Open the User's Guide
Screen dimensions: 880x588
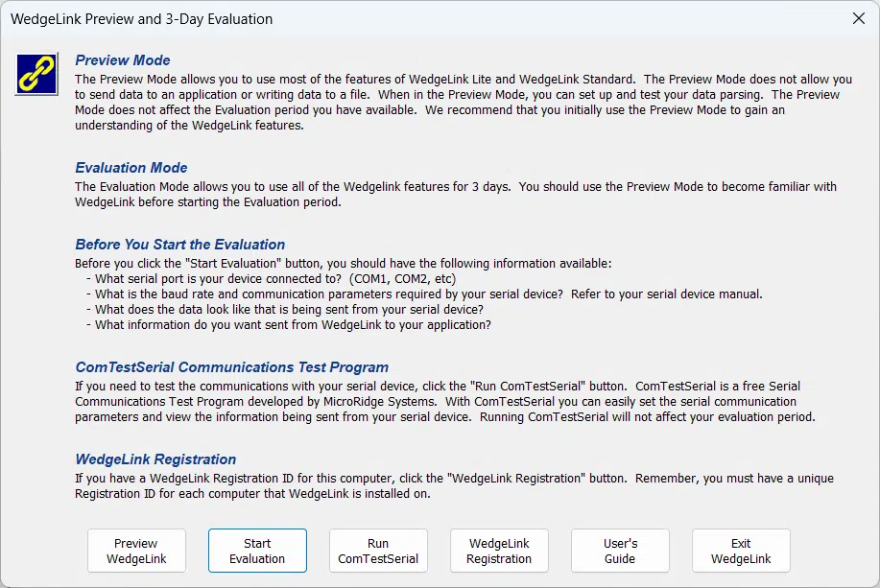pos(620,551)
